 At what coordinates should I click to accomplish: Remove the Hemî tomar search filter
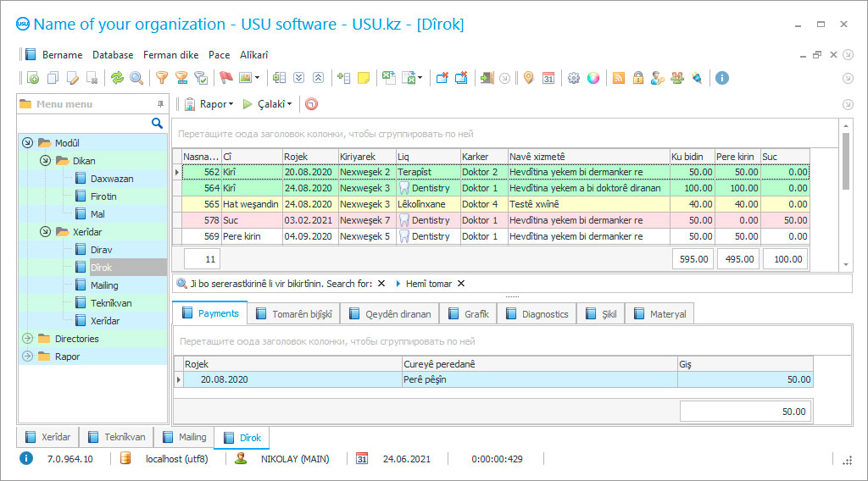461,284
